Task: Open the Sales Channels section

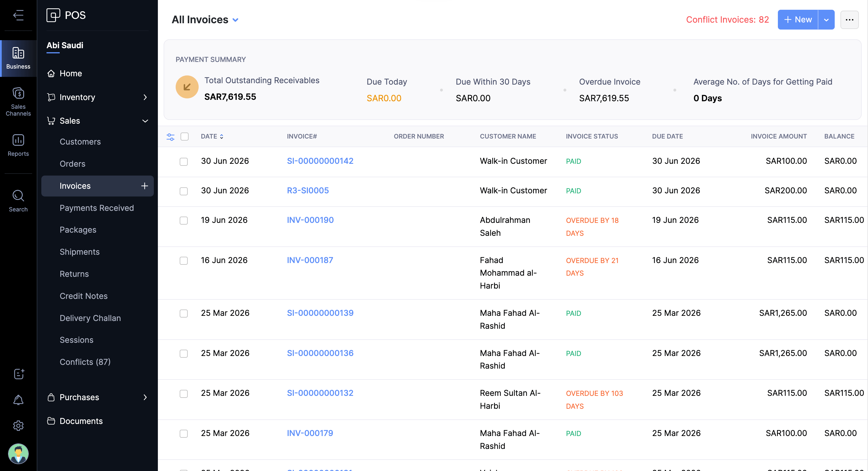Action: [x=18, y=101]
